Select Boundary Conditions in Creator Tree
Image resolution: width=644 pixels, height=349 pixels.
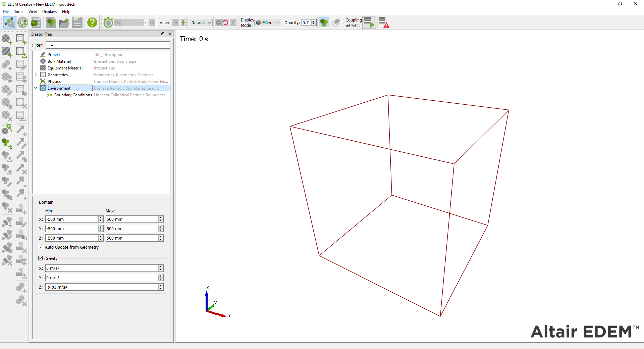click(x=73, y=95)
